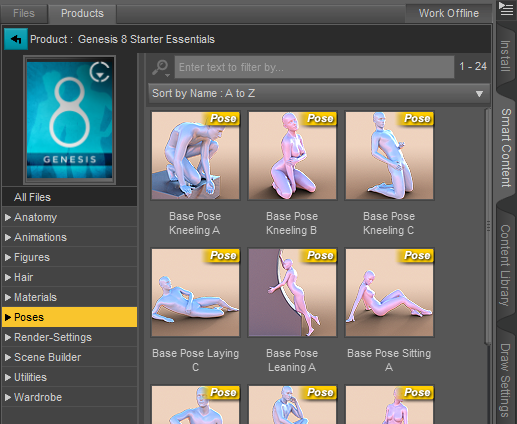Select the Base Pose Kneeling B thumbnail
517x424 pixels.
(x=292, y=156)
